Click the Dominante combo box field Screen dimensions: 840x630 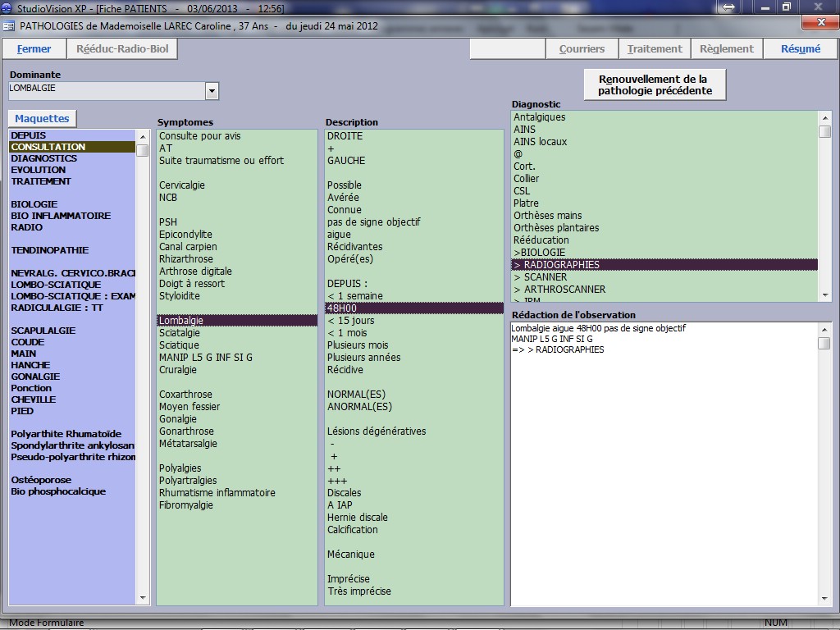tap(106, 90)
